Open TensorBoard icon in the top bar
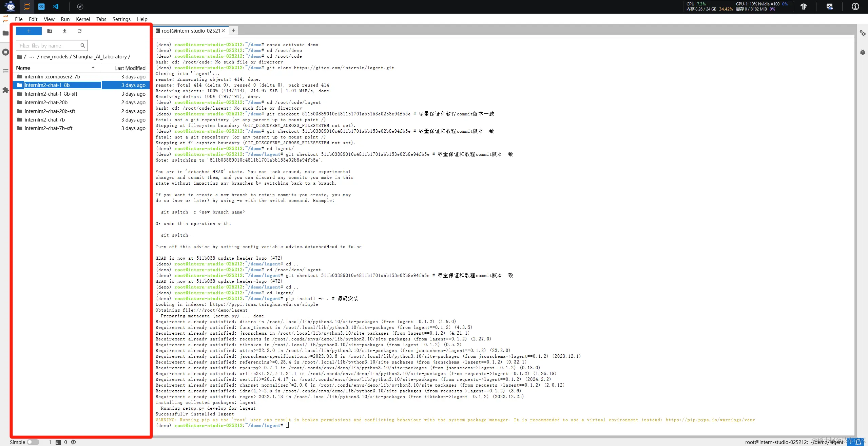This screenshot has width=868, height=446. [x=803, y=6]
